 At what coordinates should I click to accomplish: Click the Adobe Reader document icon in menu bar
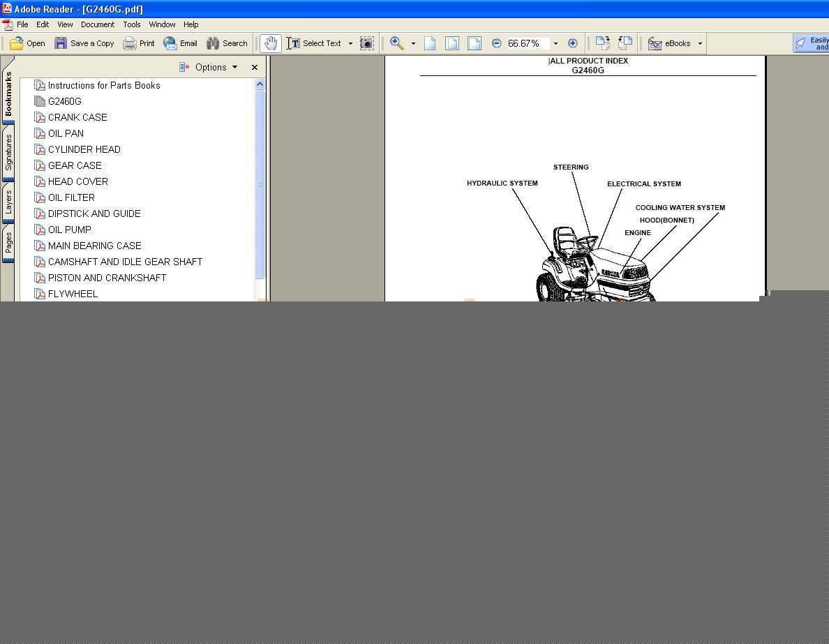click(x=8, y=25)
